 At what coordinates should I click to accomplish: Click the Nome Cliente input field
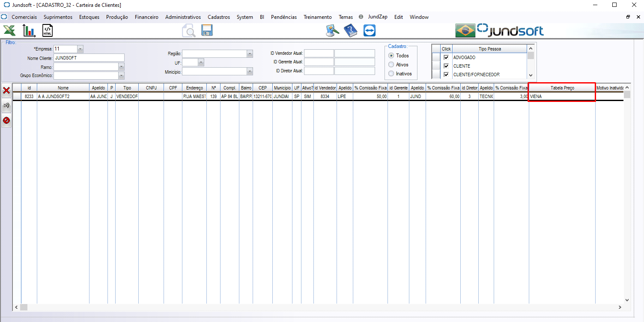[89, 58]
